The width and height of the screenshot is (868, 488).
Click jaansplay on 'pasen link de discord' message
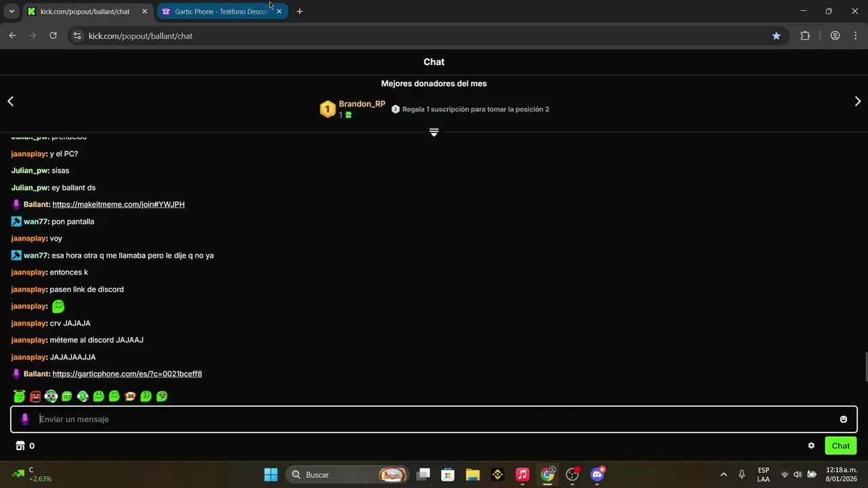pos(28,289)
